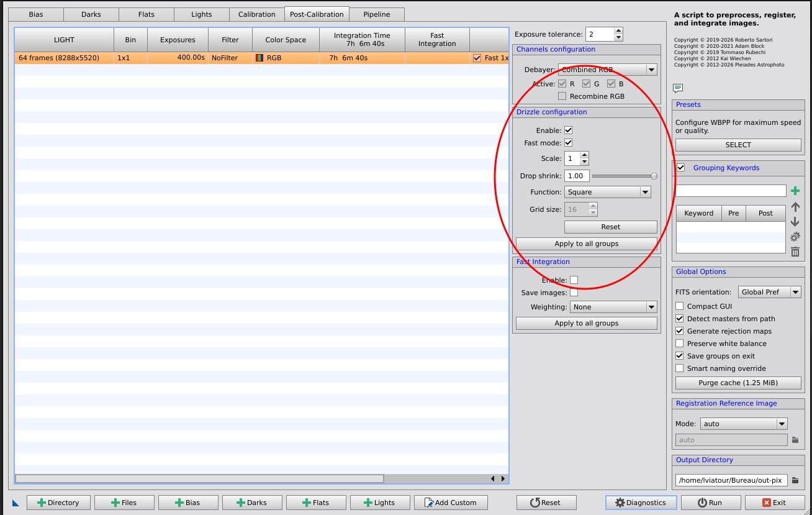Enable Preserve white balance
The width and height of the screenshot is (812, 515).
679,344
